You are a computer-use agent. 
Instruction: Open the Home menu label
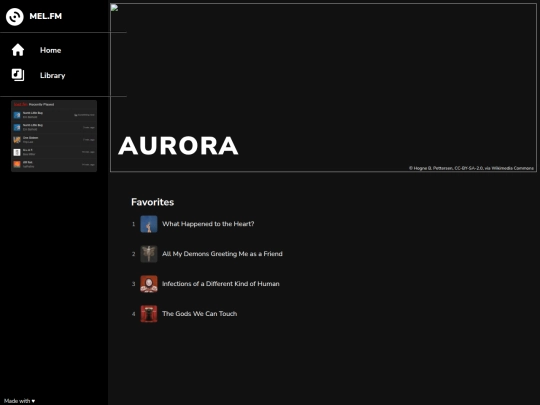tap(51, 50)
